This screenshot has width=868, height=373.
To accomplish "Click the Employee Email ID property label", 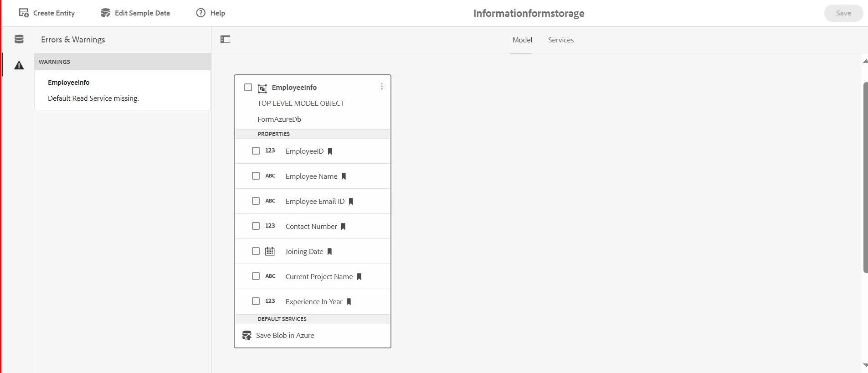I will (315, 201).
